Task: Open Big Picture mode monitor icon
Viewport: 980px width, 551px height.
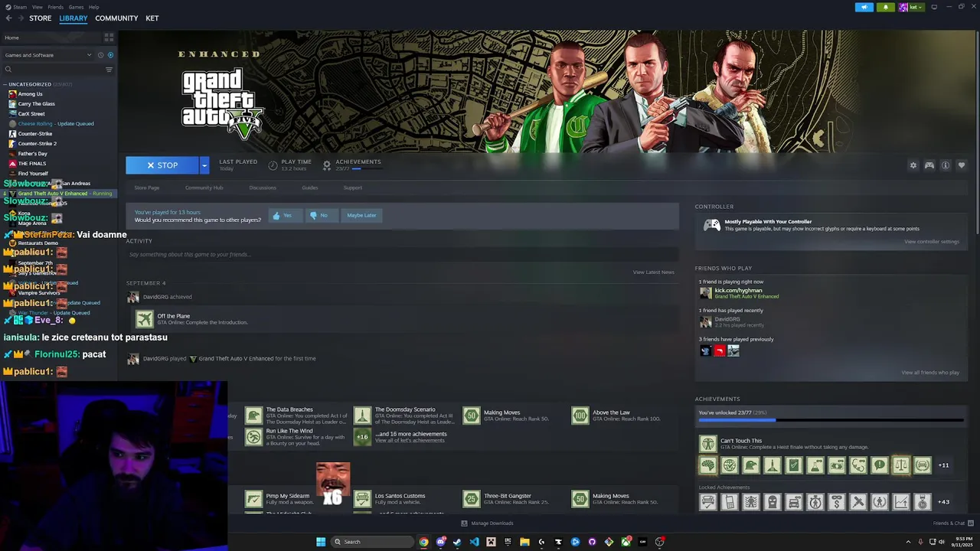Action: tap(934, 7)
